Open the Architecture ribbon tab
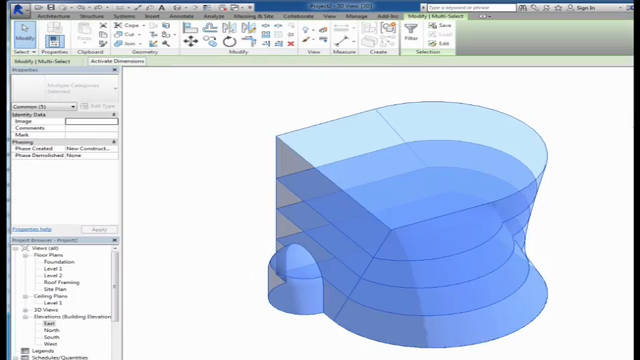 pos(53,16)
